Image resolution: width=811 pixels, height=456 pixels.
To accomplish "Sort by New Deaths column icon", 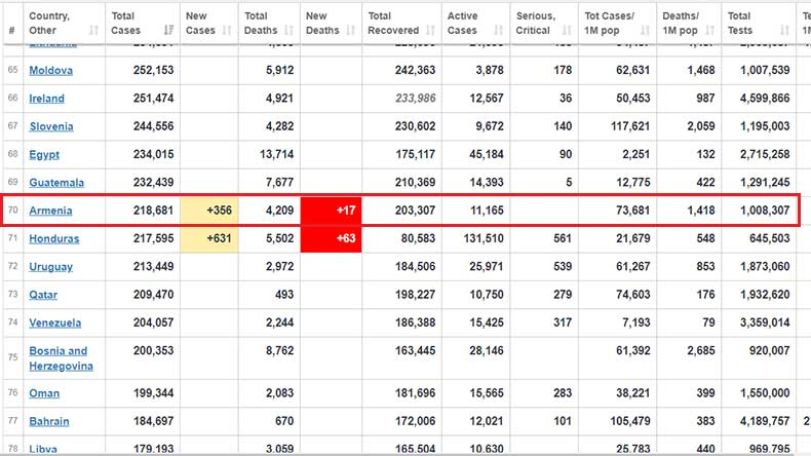I will (x=351, y=31).
